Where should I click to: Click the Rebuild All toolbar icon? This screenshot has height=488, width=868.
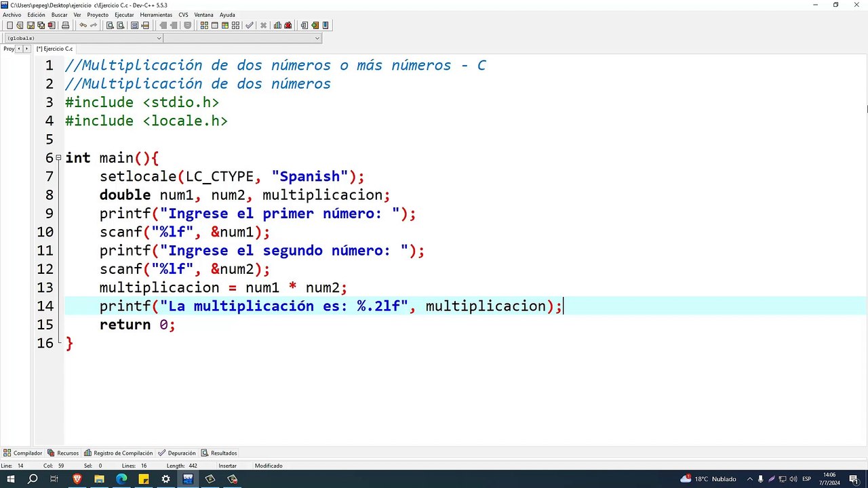click(x=235, y=25)
